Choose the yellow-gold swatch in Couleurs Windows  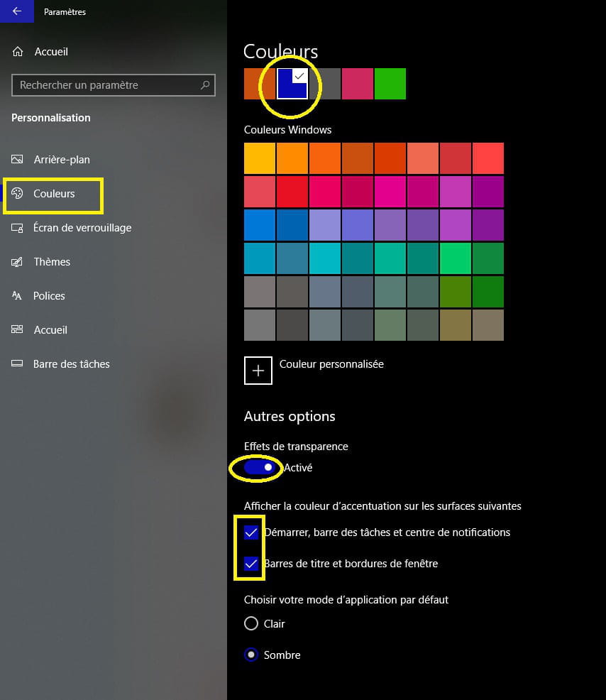pyautogui.click(x=260, y=158)
